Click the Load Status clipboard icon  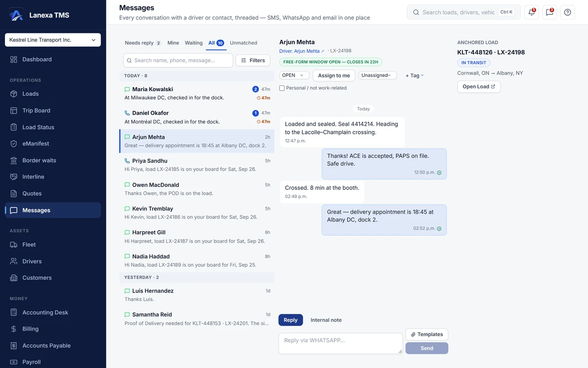[14, 127]
